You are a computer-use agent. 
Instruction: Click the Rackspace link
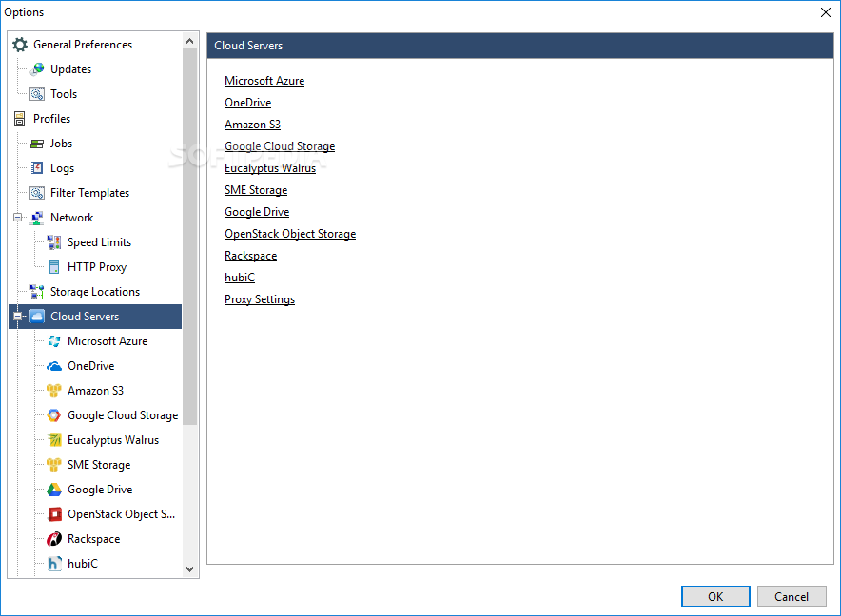[250, 256]
